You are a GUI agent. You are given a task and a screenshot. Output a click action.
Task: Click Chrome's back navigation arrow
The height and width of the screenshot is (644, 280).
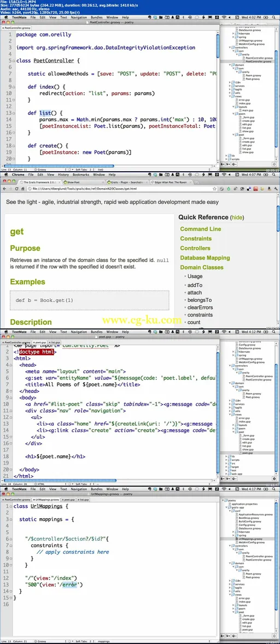[x=4, y=188]
